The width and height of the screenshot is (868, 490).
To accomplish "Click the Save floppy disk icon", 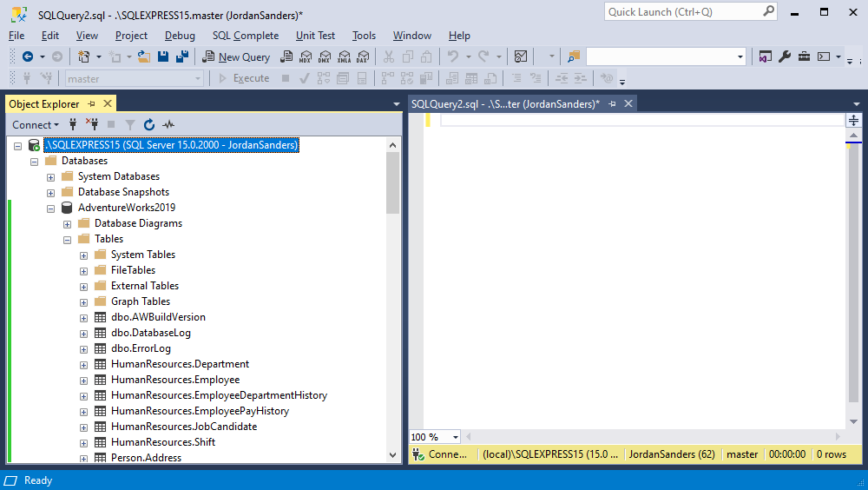I will pos(163,56).
